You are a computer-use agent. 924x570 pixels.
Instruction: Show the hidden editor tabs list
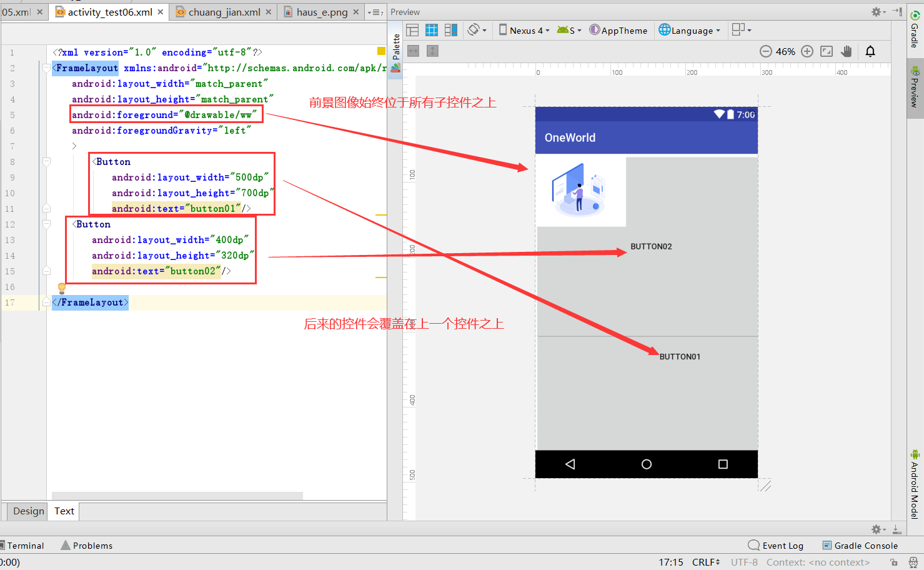pos(375,12)
